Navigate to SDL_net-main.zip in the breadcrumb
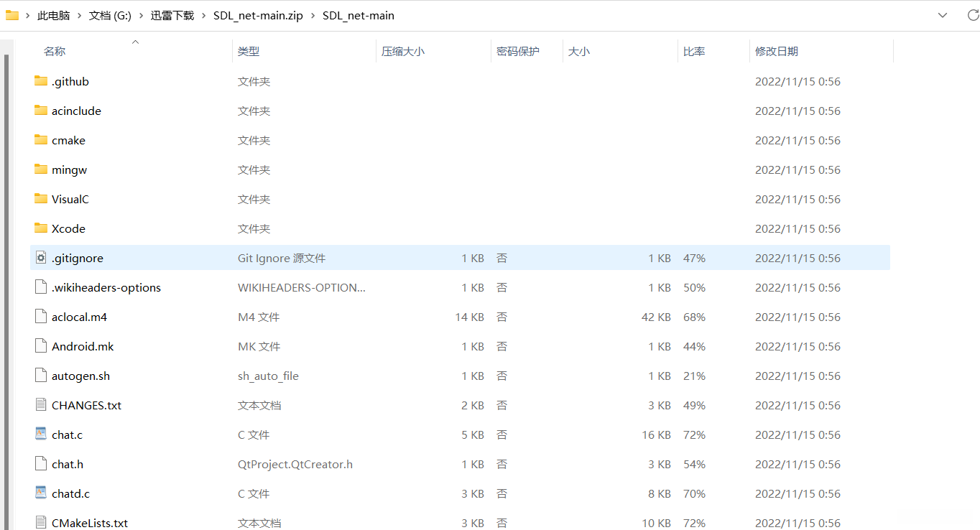 coord(258,15)
